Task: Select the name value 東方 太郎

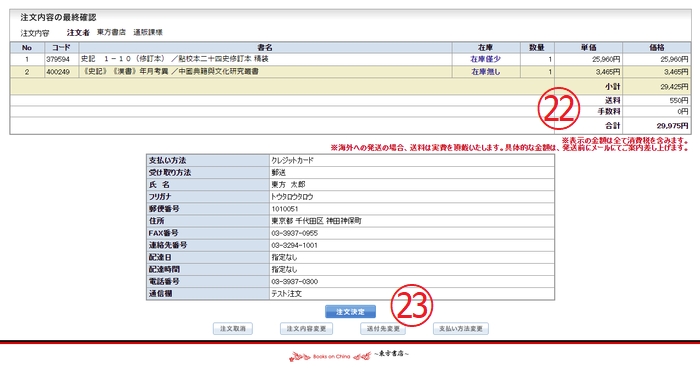Action: tap(288, 184)
